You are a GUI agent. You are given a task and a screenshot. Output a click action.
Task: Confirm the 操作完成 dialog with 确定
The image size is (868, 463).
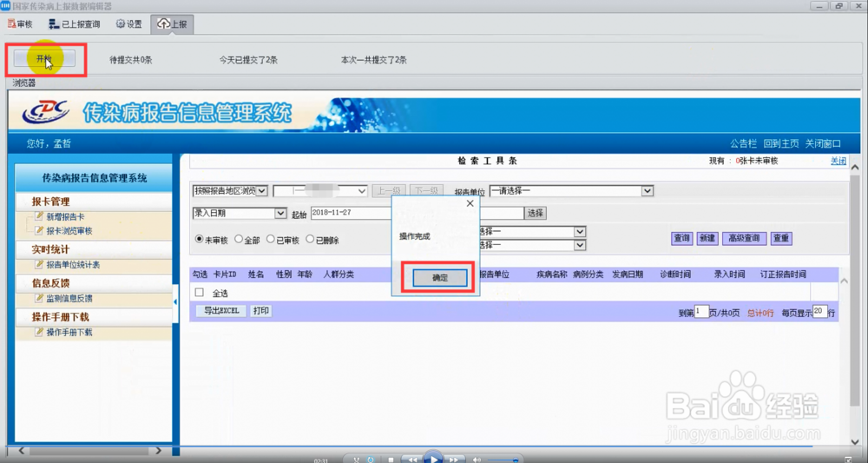[440, 278]
